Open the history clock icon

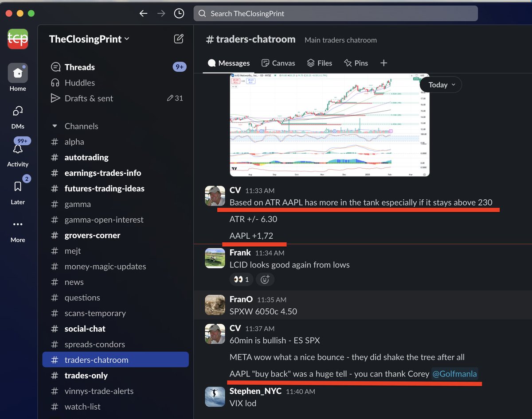coord(179,13)
